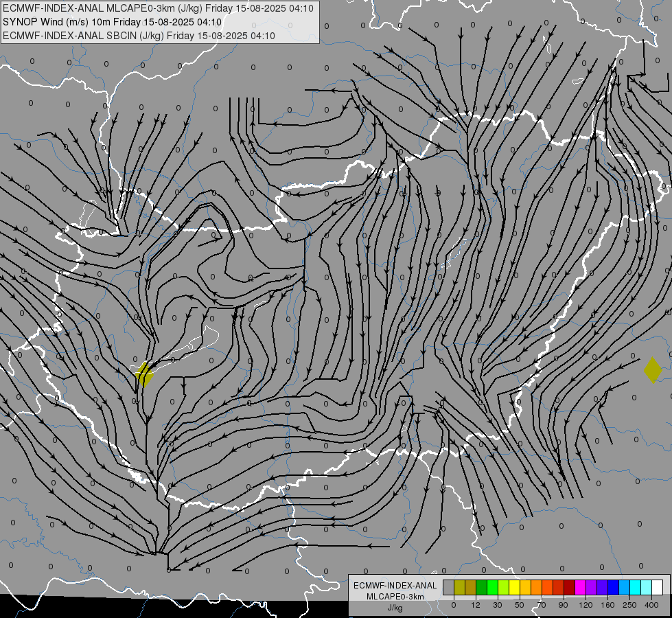
Task: Click the J/kg unit label in legend
Action: click(x=395, y=608)
